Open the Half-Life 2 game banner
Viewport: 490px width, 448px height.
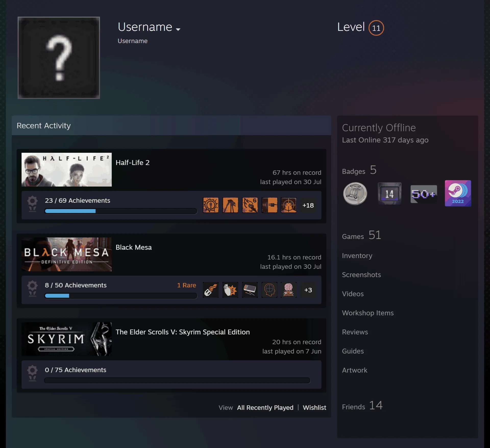click(67, 170)
